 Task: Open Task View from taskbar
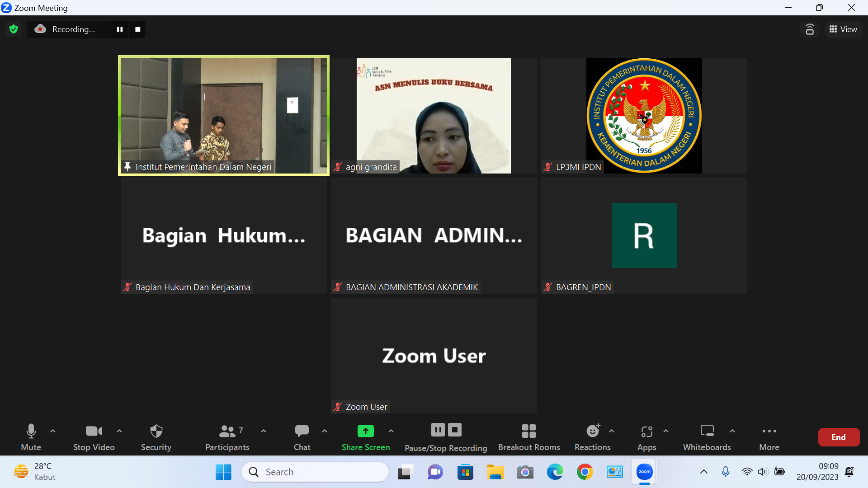406,472
